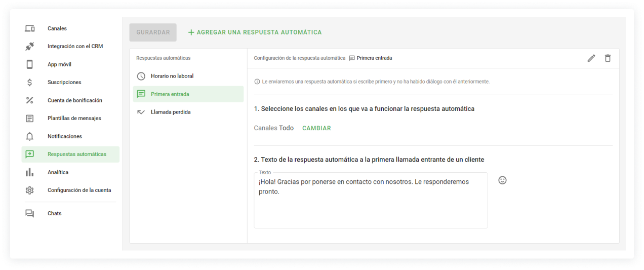
Task: Click Cambiar to change channels
Action: 316,128
